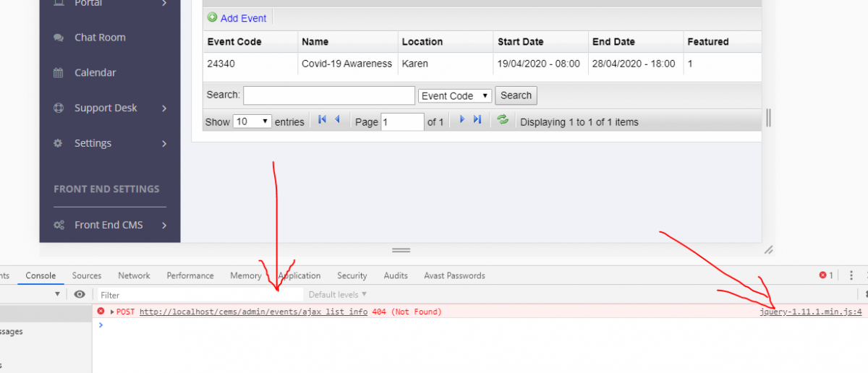Click the Chat Room speech bubble icon
The image size is (868, 373).
point(59,38)
